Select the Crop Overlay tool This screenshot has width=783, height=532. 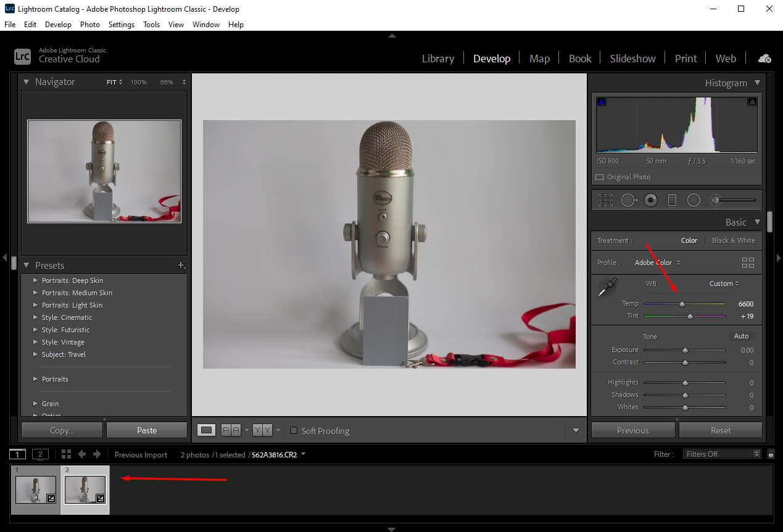[x=605, y=200]
